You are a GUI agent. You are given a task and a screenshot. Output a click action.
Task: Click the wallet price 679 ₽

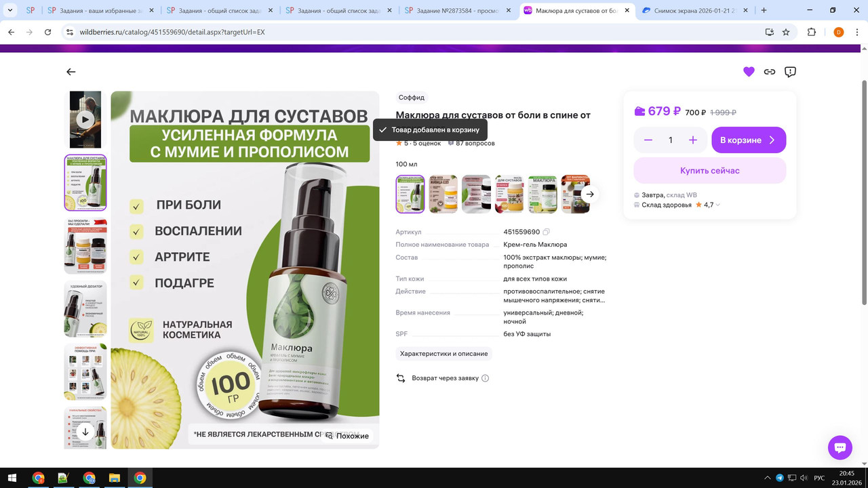(657, 112)
